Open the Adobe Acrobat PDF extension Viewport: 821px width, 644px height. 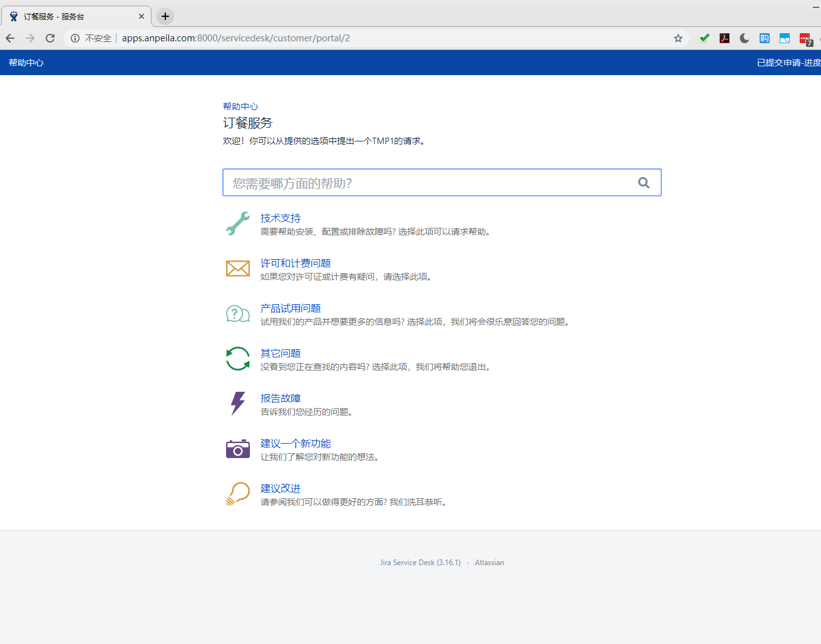[x=725, y=38]
